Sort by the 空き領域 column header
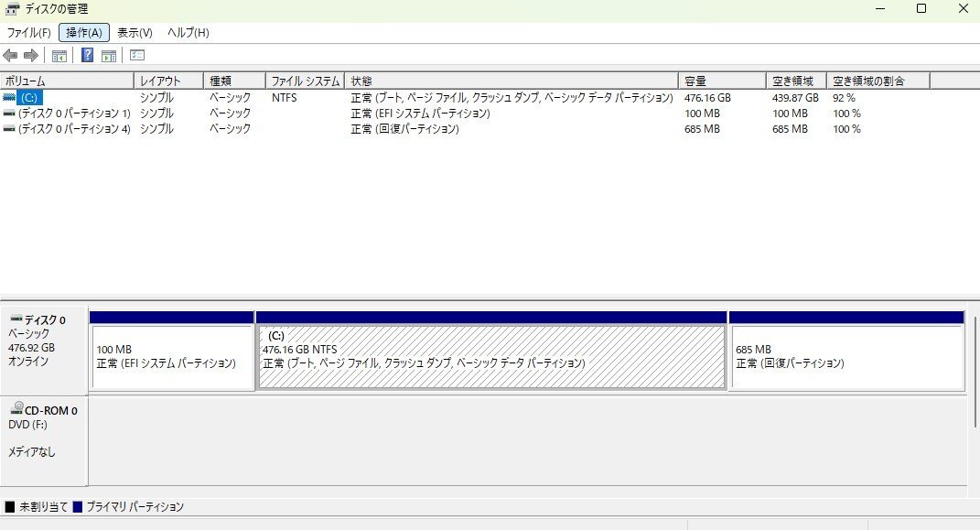This screenshot has height=530, width=980. (796, 81)
